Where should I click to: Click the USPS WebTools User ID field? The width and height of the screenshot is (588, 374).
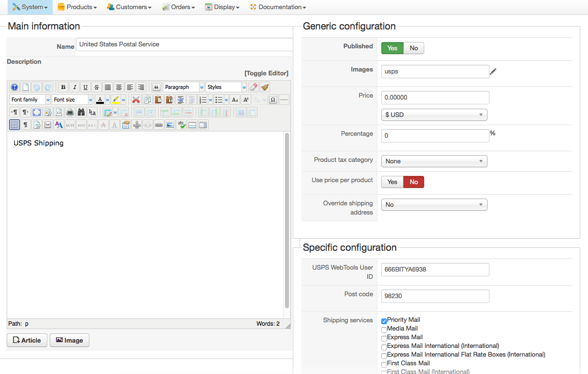point(435,270)
